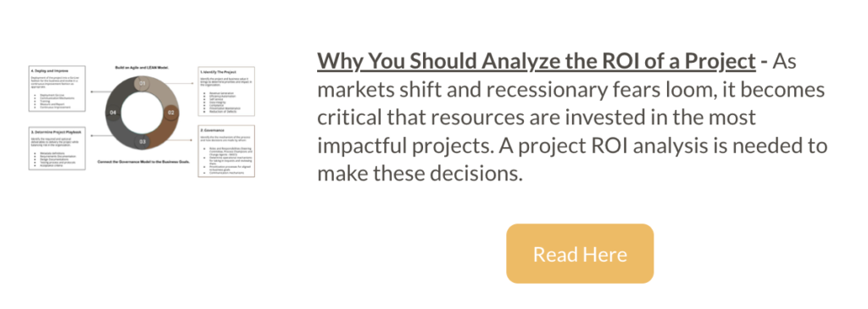Click the Read Here button
Image resolution: width=868 pixels, height=309 pixels.
pyautogui.click(x=580, y=254)
